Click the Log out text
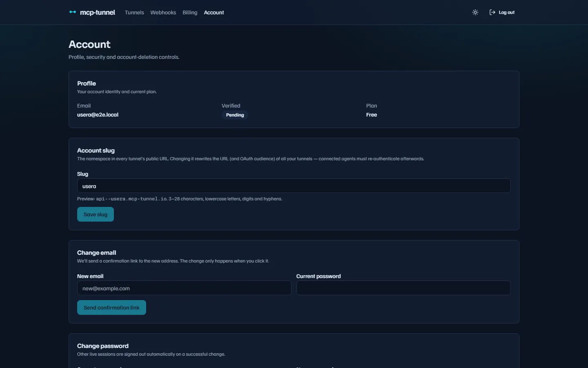This screenshot has width=588, height=368. point(507,13)
